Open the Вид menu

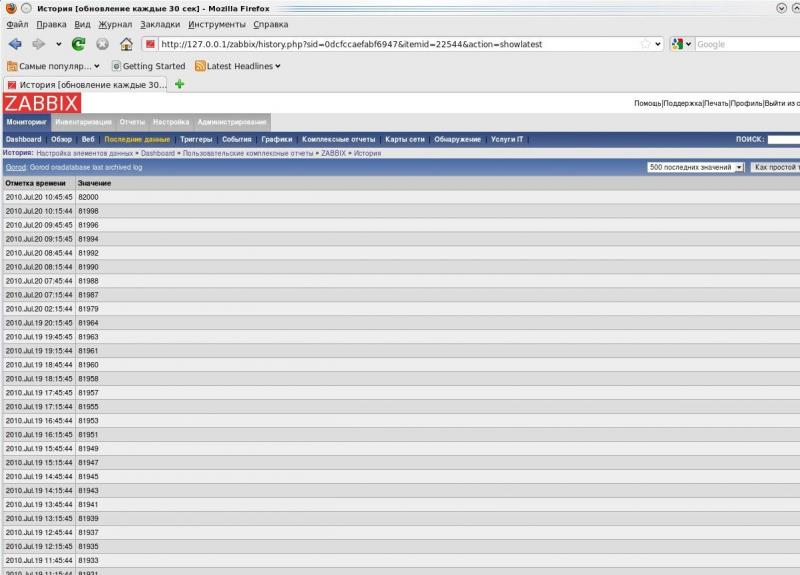pos(82,24)
